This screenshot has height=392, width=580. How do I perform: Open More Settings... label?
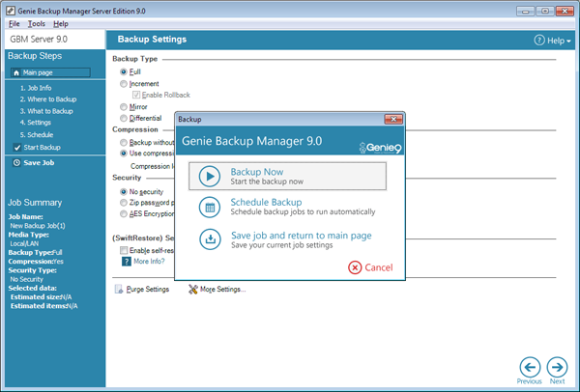point(222,290)
